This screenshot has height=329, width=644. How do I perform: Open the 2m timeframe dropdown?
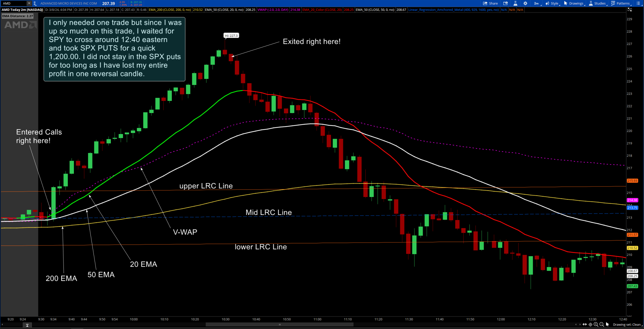coord(537,3)
